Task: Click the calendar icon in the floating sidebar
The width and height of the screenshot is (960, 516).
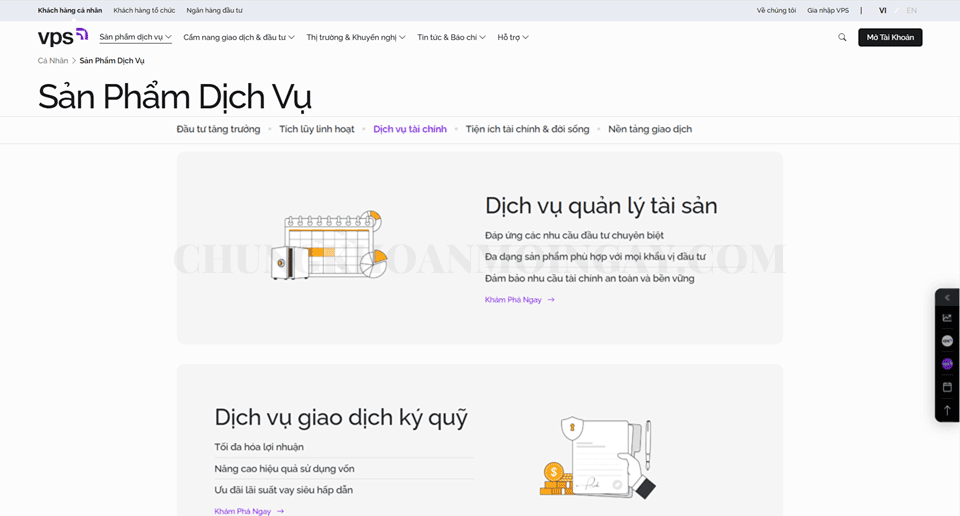Action: [947, 387]
